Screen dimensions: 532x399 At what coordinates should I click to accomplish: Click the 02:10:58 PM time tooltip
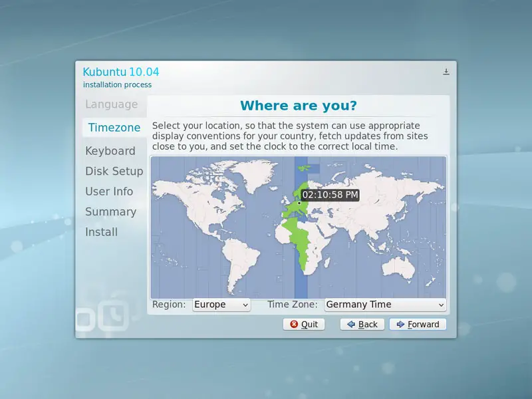coord(330,195)
